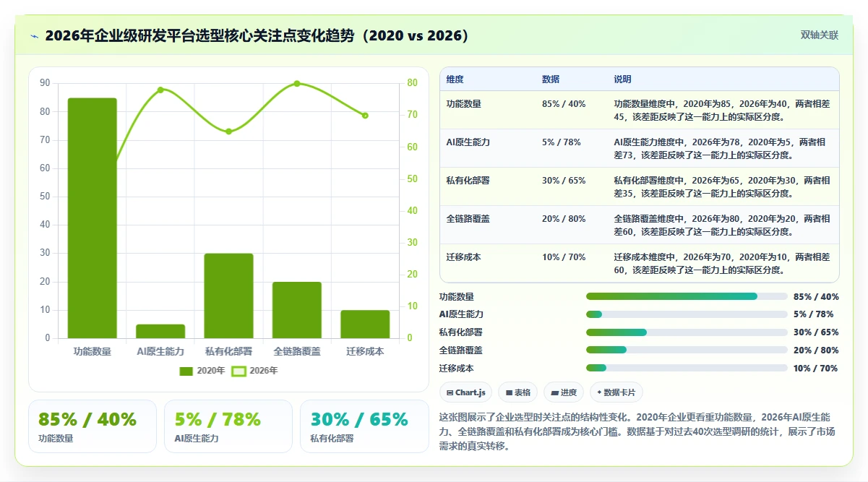This screenshot has height=482, width=868.
Task: Click AI原生能力 progress bar
Action: 687,314
